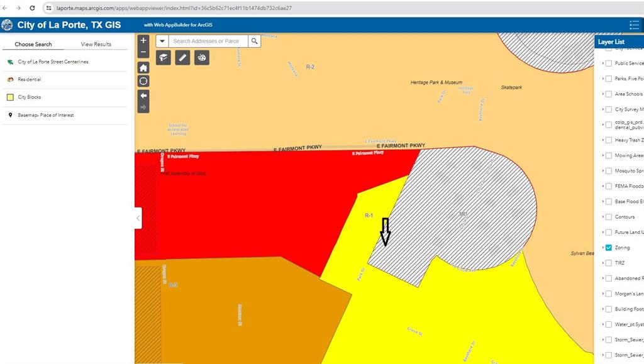
Task: Go to previous map extent
Action: point(143,95)
